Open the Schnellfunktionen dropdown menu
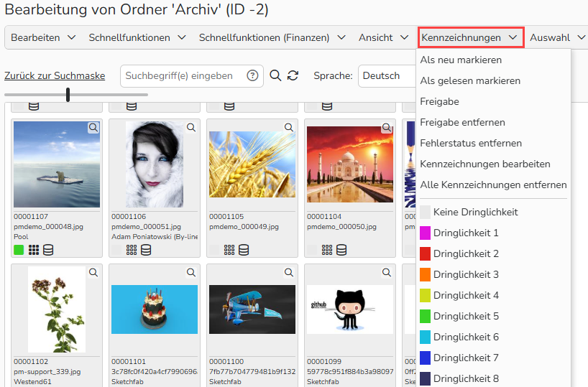The height and width of the screenshot is (387, 588). [x=137, y=37]
